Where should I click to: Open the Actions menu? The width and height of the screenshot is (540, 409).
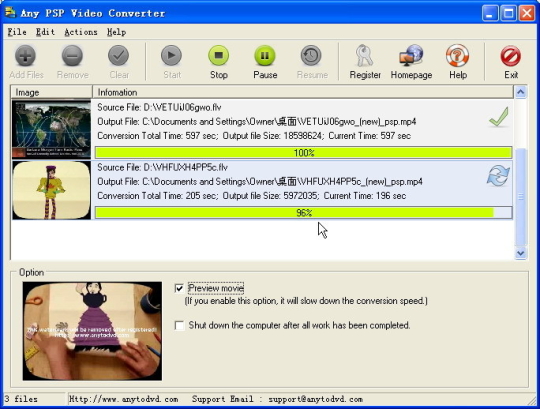[x=81, y=32]
